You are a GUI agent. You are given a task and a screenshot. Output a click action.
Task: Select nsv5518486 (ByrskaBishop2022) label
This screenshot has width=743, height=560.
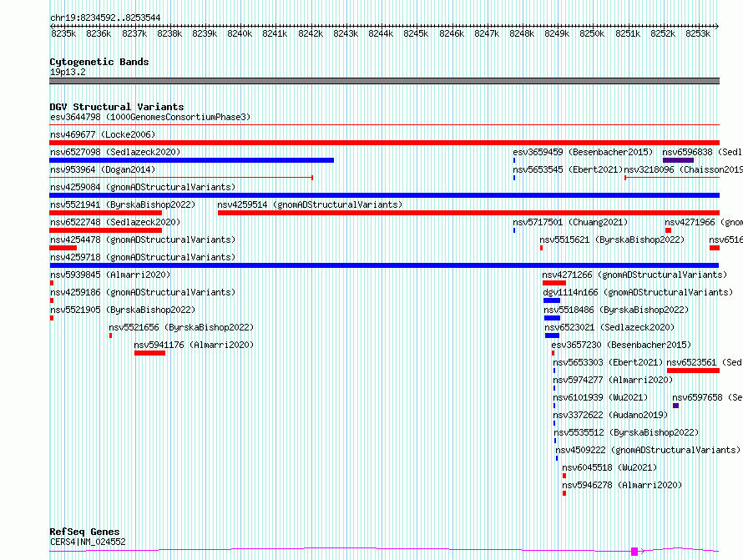[616, 310]
